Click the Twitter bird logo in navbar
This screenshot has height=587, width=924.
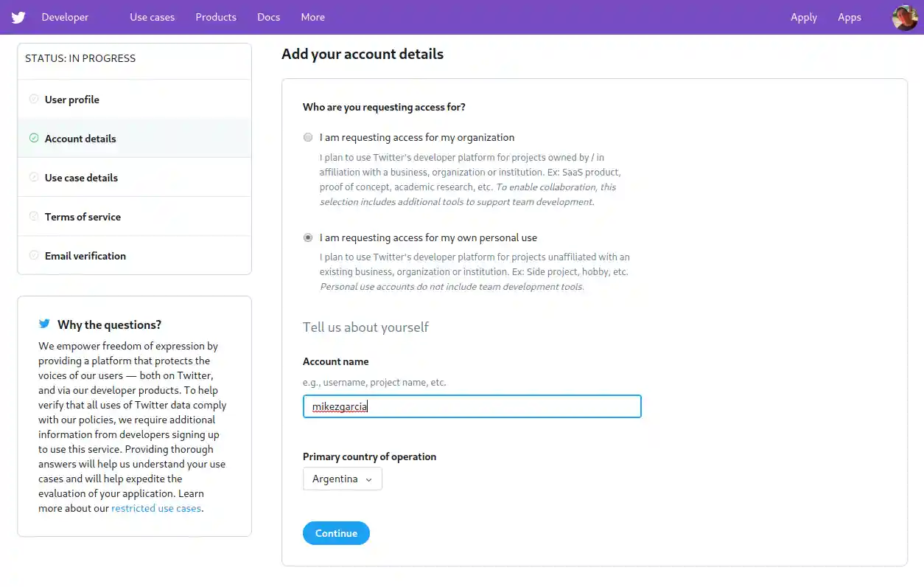18,17
